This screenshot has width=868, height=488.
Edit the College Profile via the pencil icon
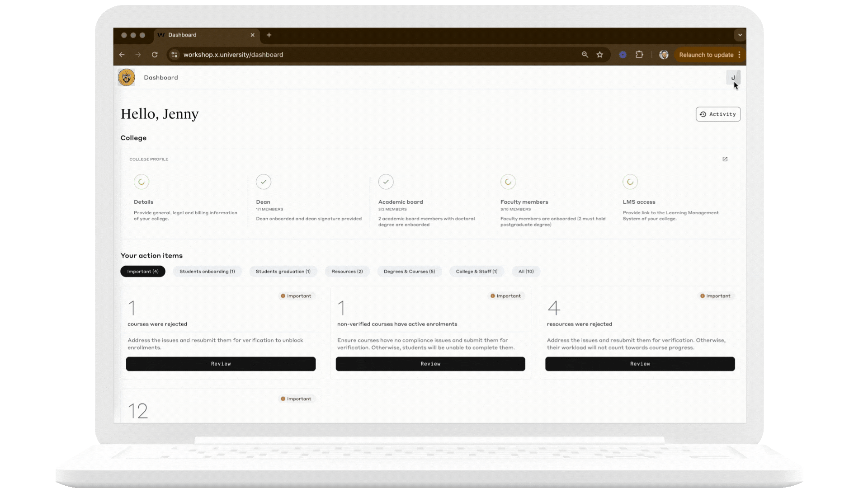[725, 160]
